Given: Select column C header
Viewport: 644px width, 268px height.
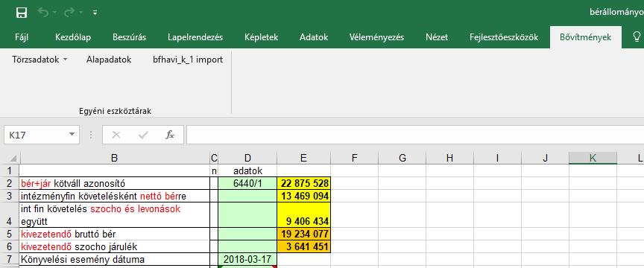Looking at the screenshot, I should [x=214, y=158].
